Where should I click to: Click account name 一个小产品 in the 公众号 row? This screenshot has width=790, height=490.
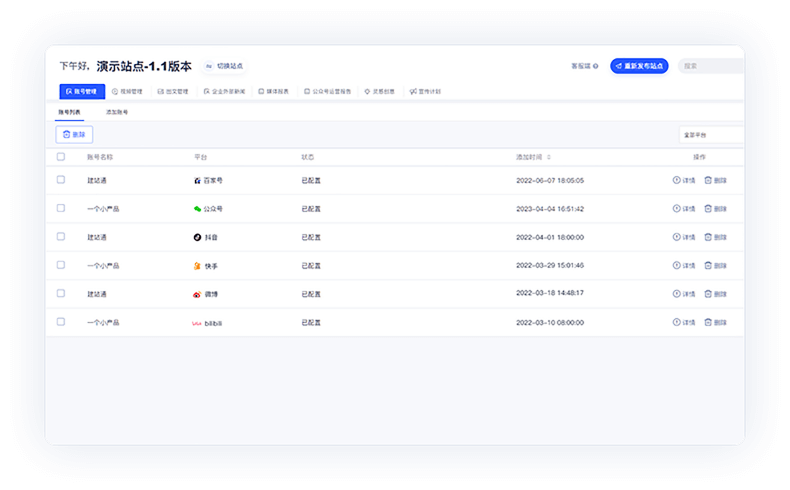(x=103, y=208)
